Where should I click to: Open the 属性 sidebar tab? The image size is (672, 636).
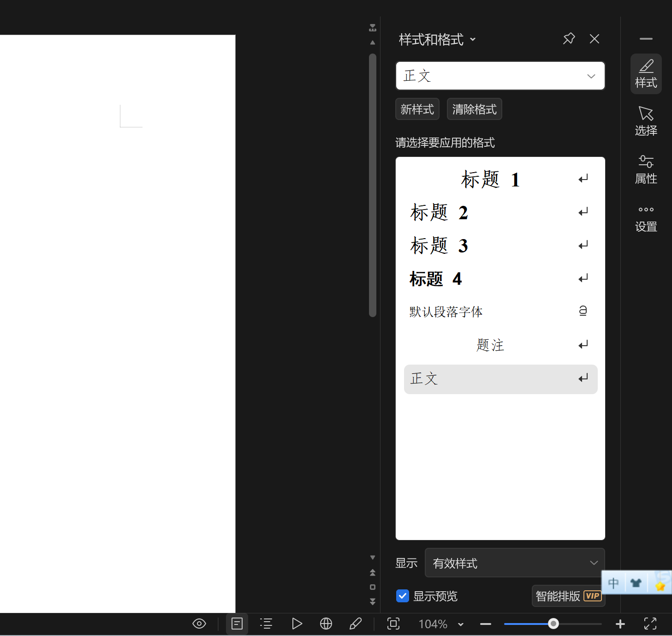coord(646,170)
